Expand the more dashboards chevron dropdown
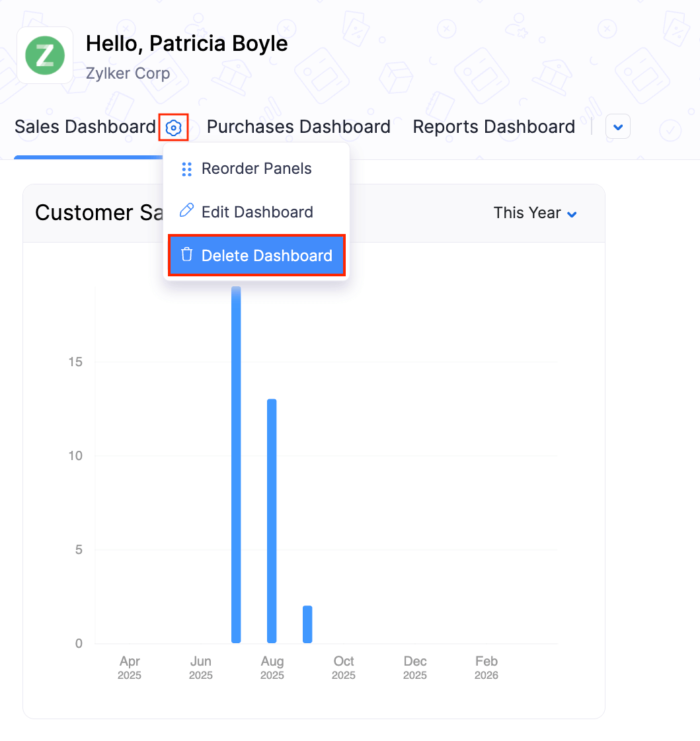700x741 pixels. point(617,127)
